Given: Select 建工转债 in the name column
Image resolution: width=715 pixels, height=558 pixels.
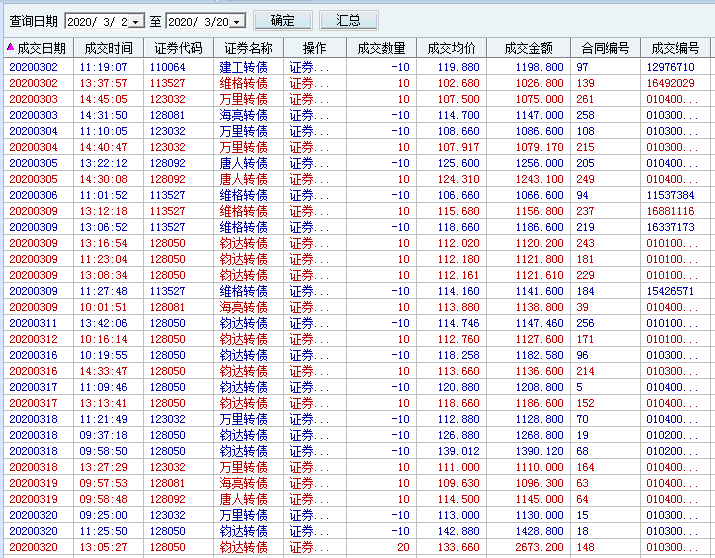Looking at the screenshot, I should coord(243,67).
